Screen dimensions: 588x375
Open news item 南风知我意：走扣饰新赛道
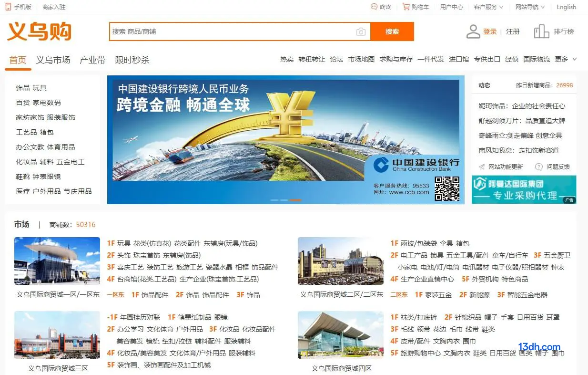[x=518, y=150]
